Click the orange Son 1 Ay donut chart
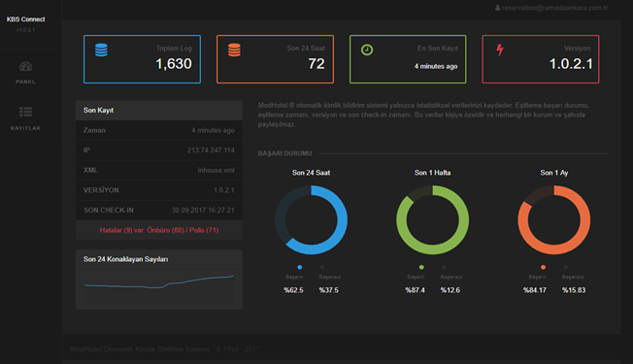Image resolution: width=633 pixels, height=364 pixels. tap(553, 220)
